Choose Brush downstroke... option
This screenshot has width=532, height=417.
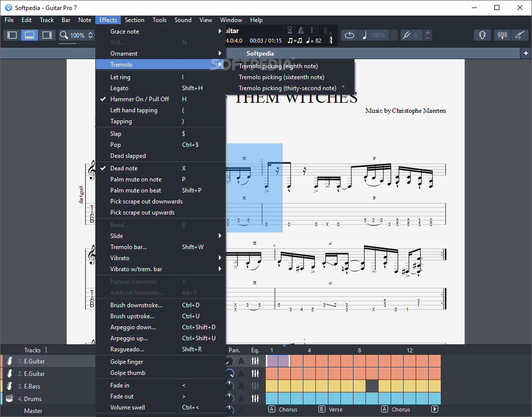point(160,305)
